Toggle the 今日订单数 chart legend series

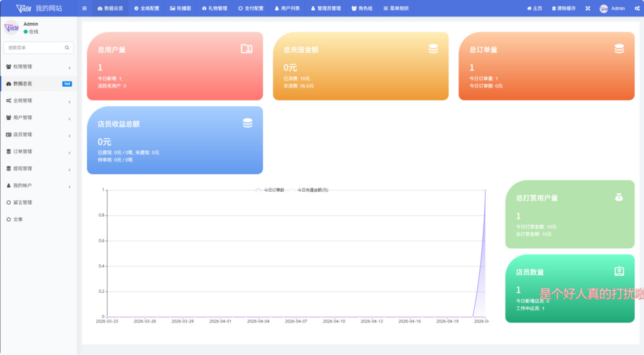(x=270, y=190)
